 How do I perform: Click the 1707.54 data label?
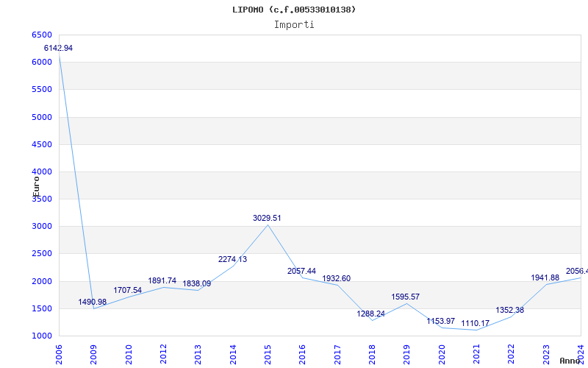pos(127,290)
